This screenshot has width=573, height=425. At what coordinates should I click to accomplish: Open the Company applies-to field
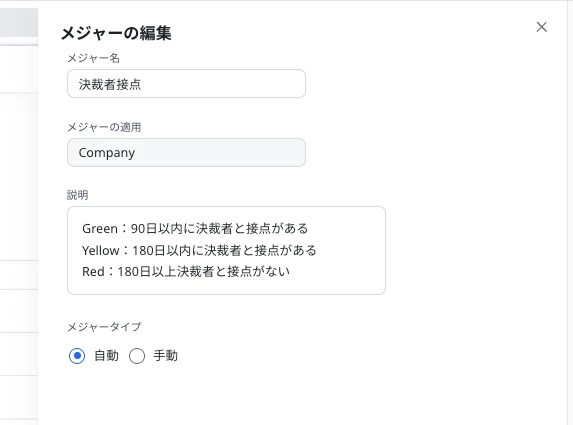point(186,152)
